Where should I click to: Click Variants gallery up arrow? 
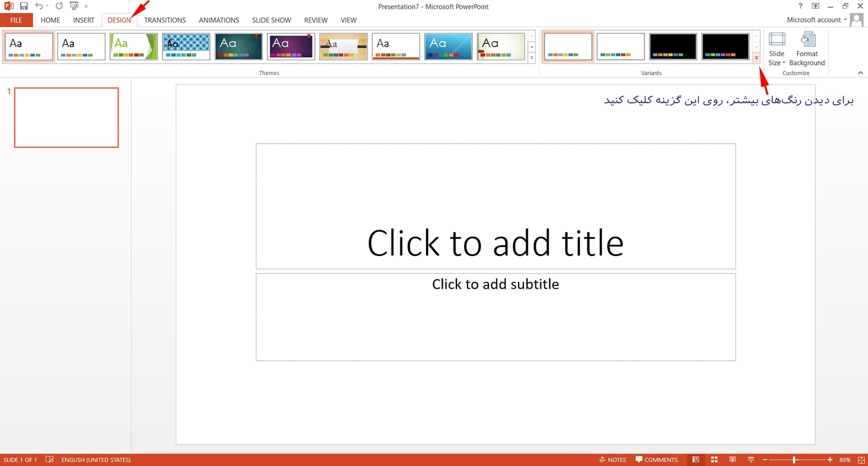pyautogui.click(x=756, y=36)
